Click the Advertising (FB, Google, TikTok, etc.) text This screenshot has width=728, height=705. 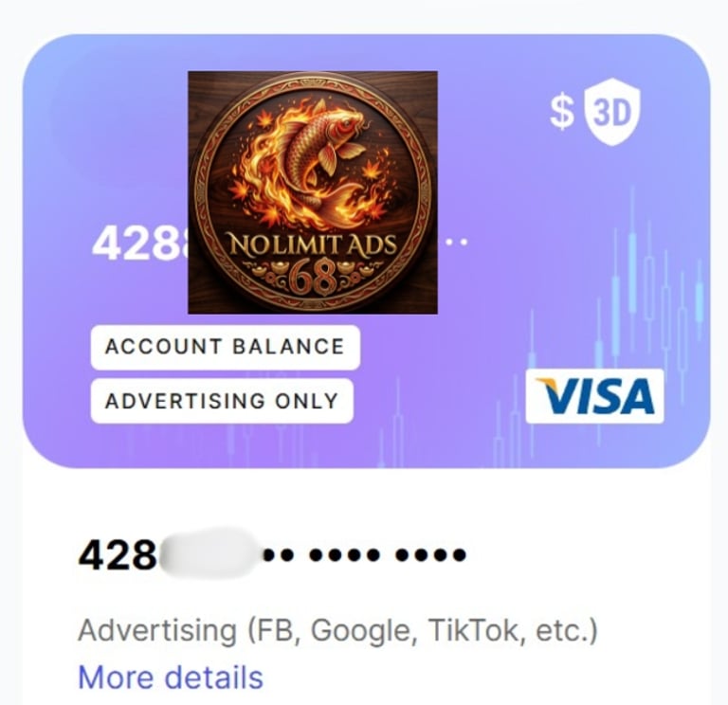(x=337, y=631)
